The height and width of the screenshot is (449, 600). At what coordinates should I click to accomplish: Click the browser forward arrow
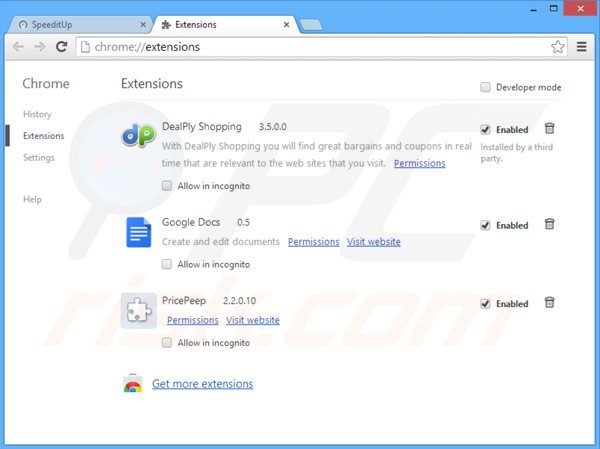click(x=40, y=47)
